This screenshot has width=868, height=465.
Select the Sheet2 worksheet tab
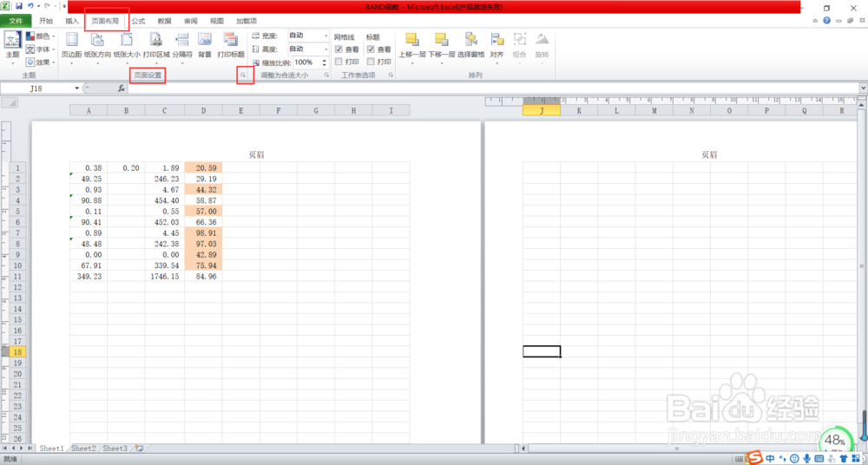[83, 449]
